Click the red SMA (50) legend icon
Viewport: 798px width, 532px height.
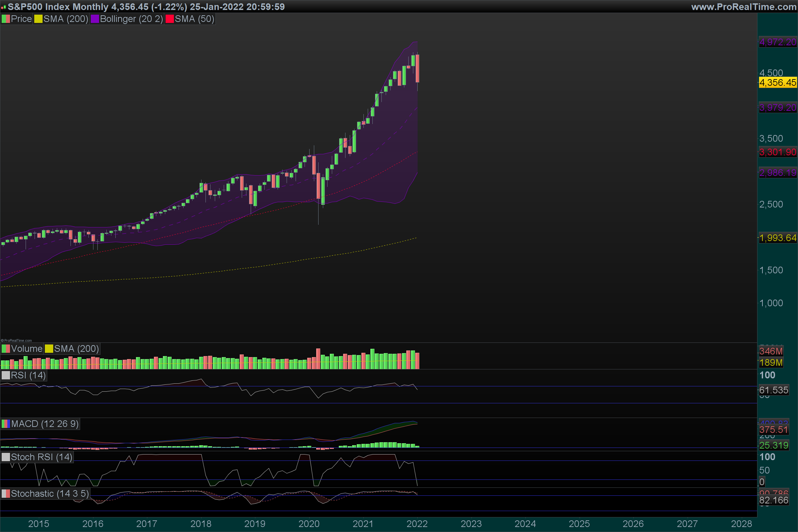(169, 19)
